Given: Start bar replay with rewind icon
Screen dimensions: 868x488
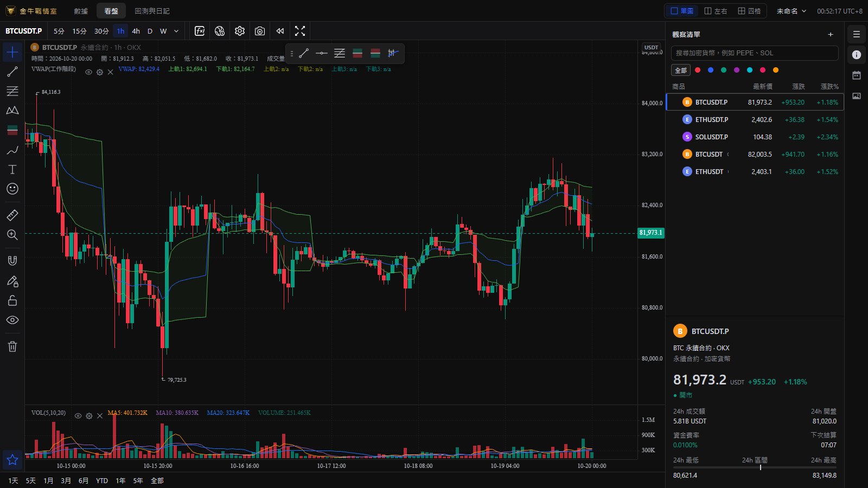Looking at the screenshot, I should [x=280, y=31].
